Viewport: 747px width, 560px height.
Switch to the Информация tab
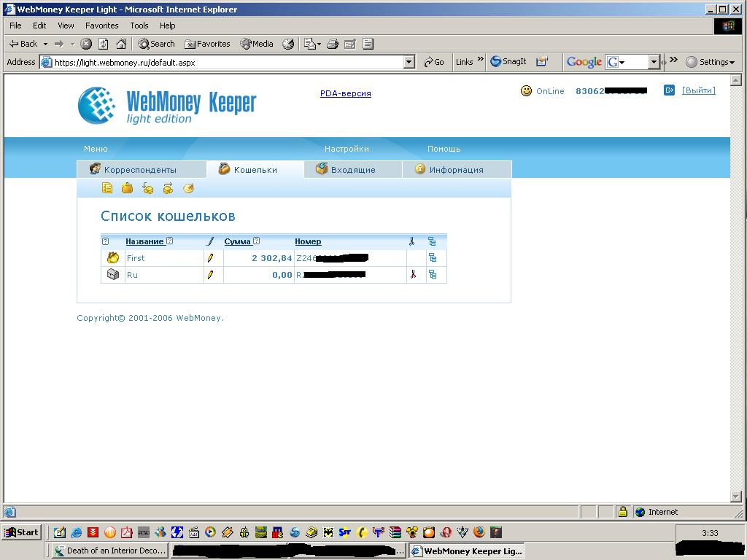point(457,169)
